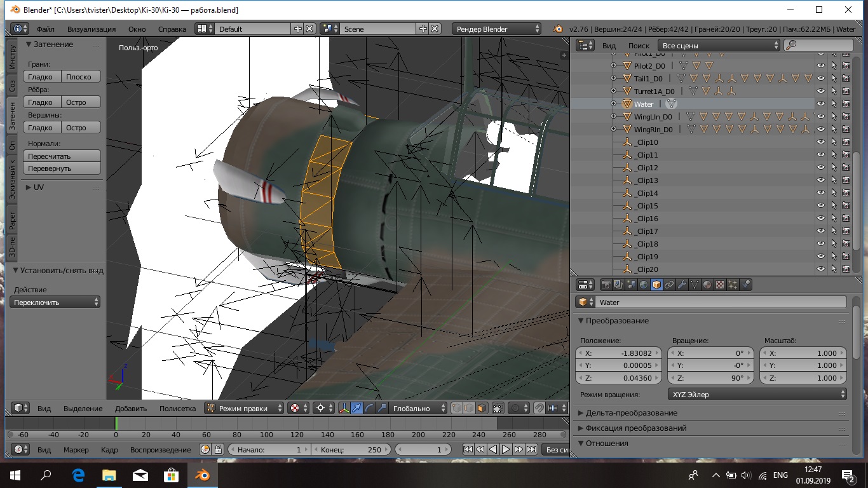Image resolution: width=868 pixels, height=488 pixels.
Task: Open the Режим правки mode dropdown
Action: (x=245, y=409)
